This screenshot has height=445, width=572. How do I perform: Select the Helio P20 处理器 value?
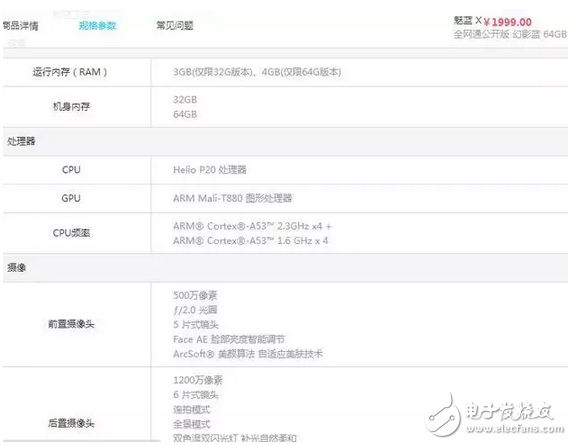[210, 170]
